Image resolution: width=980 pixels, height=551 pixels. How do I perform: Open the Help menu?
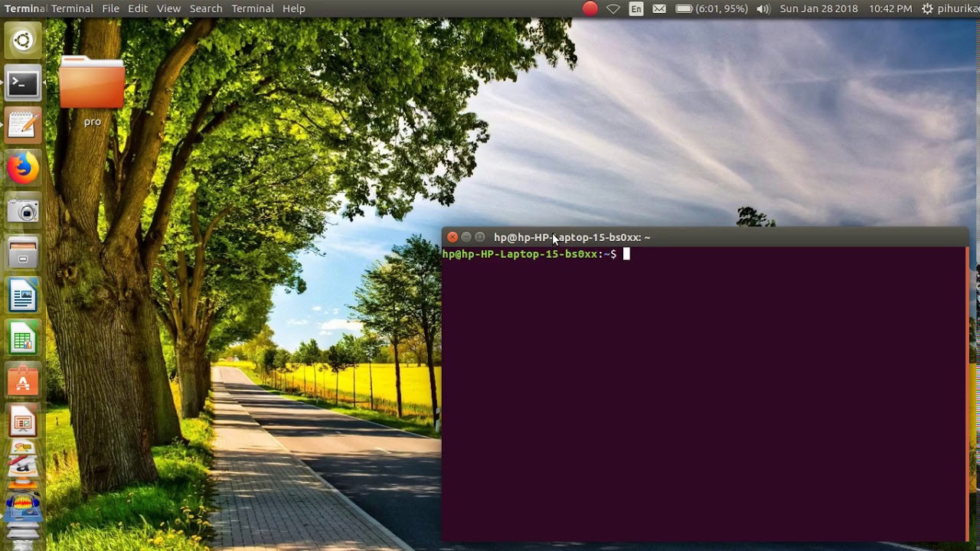pyautogui.click(x=294, y=8)
